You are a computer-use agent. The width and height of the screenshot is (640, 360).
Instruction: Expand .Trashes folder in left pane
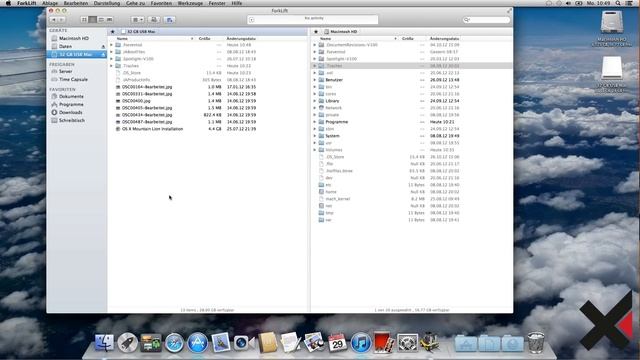(x=111, y=66)
